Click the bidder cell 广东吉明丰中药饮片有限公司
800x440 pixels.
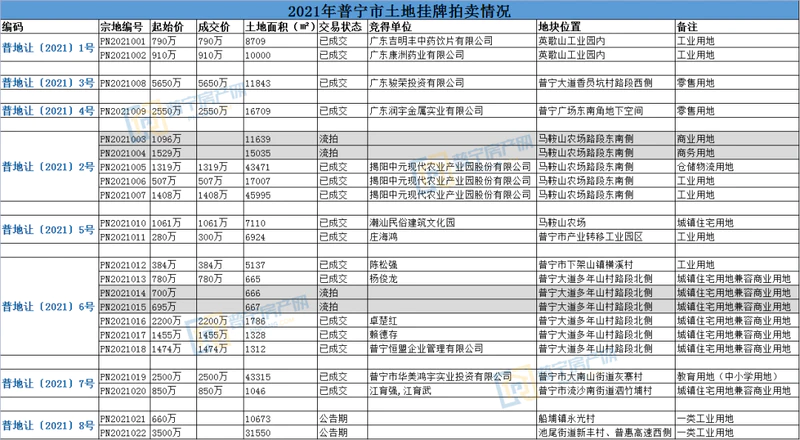pos(432,41)
